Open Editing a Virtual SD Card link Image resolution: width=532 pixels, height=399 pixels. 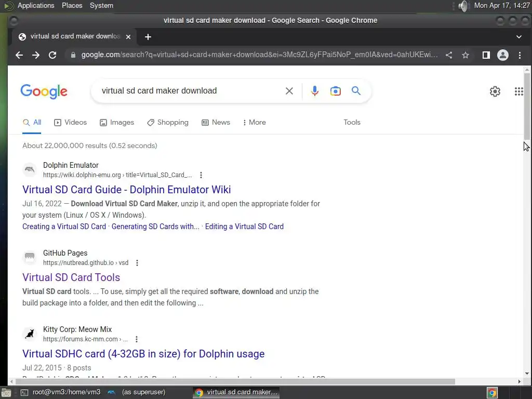(x=244, y=227)
